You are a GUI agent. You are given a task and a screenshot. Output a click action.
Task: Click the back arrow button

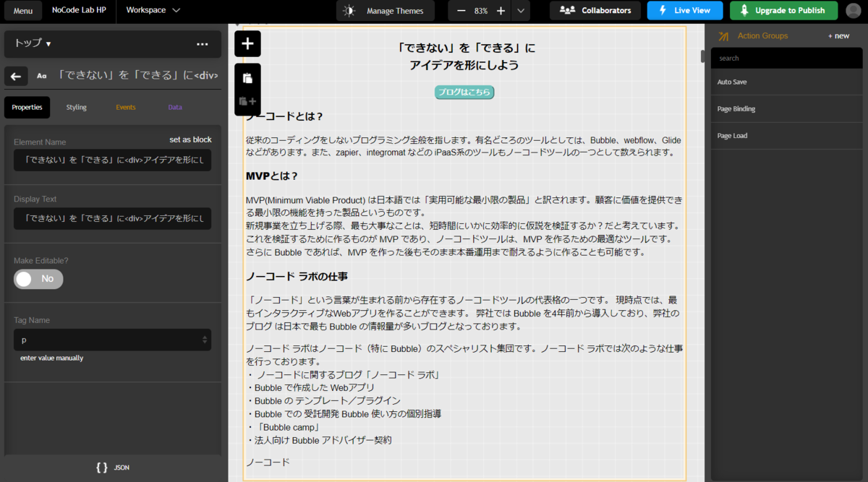16,75
